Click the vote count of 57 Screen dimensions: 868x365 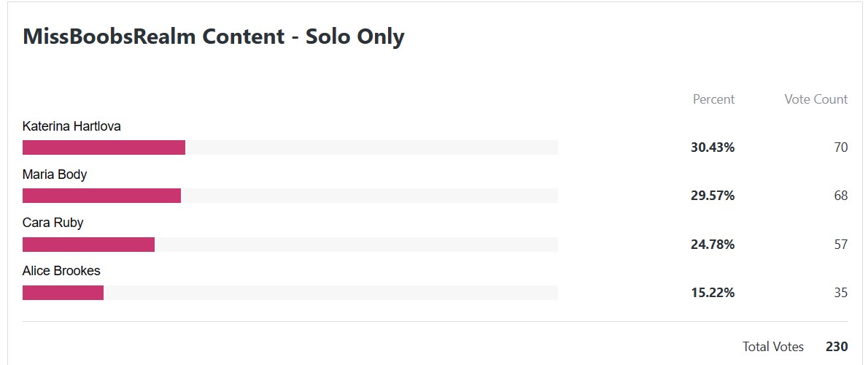tap(841, 245)
